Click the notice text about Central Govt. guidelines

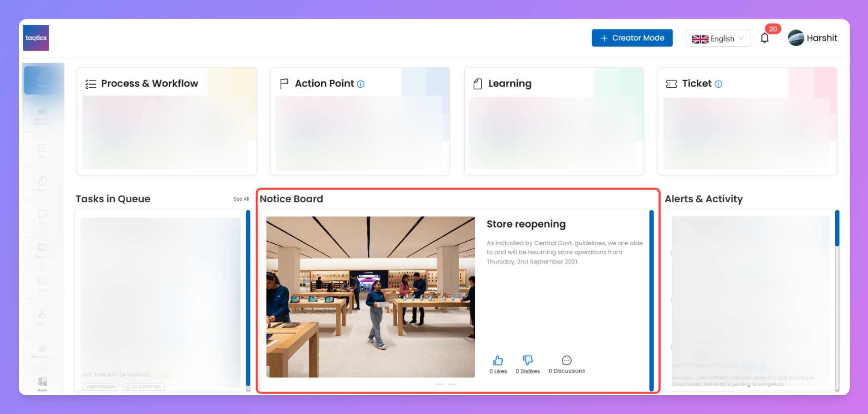pyautogui.click(x=564, y=252)
